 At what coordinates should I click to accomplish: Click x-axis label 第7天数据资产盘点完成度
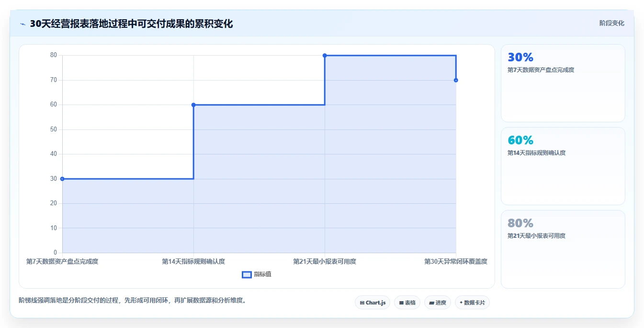(x=62, y=261)
